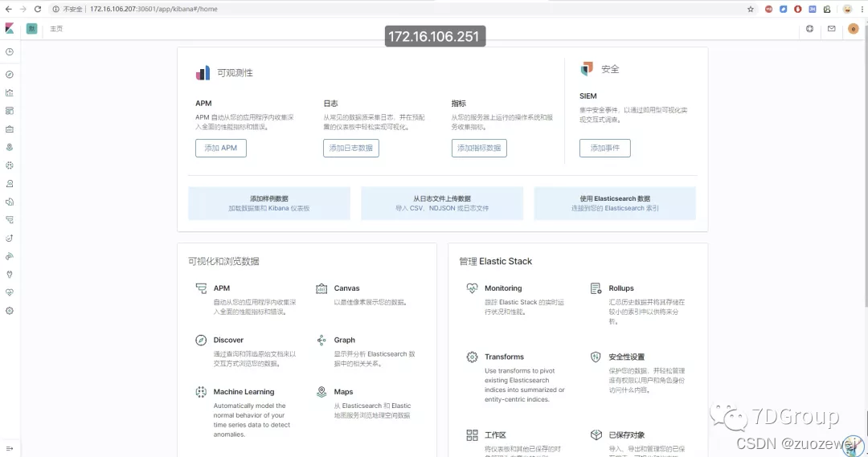Image resolution: width=868 pixels, height=457 pixels.
Task: Click the Monitoring title link
Action: tap(503, 288)
